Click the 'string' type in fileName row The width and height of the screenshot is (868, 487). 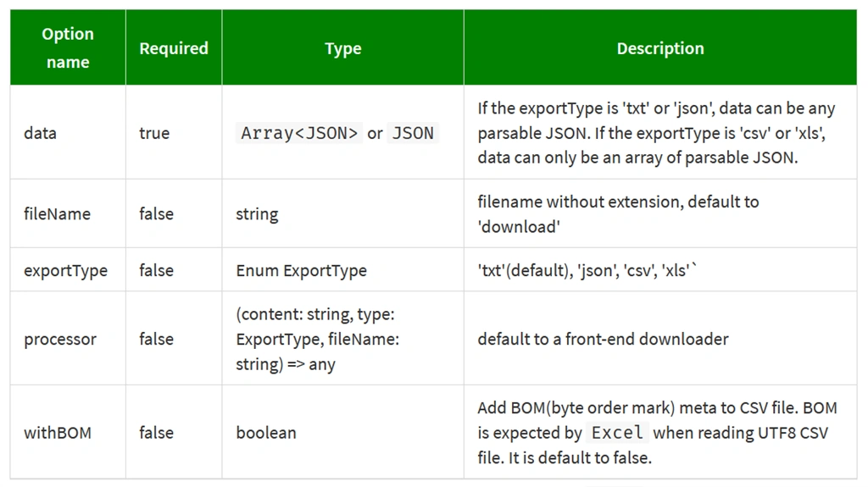click(257, 213)
